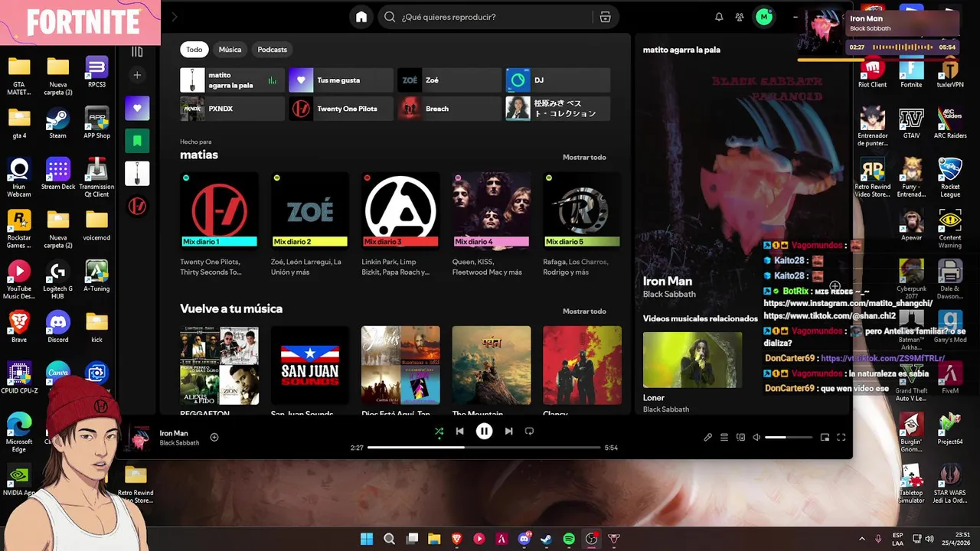Screen dimensions: 980x551
Task: Launch Discord desktop shortcut
Action: point(57,327)
